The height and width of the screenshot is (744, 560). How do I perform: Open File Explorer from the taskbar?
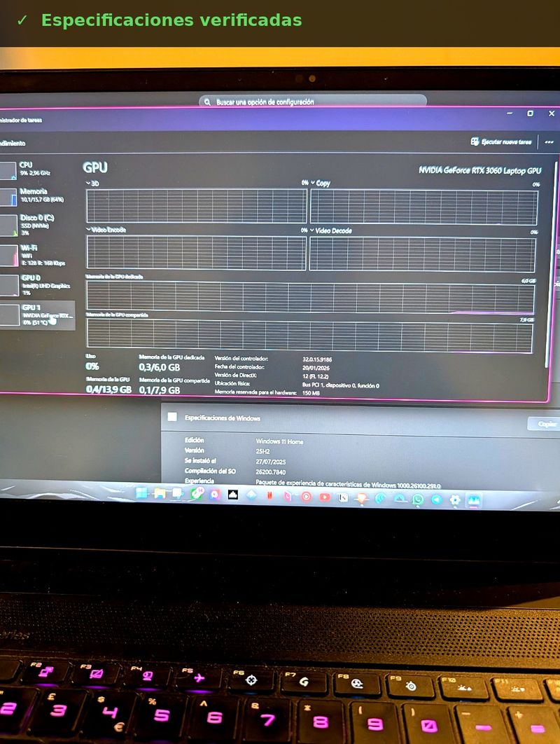(x=160, y=493)
